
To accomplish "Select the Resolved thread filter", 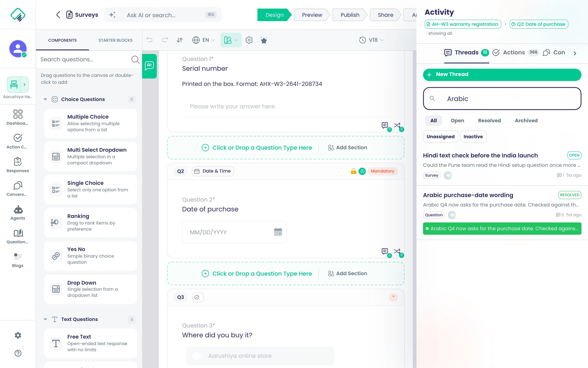I will tap(489, 120).
